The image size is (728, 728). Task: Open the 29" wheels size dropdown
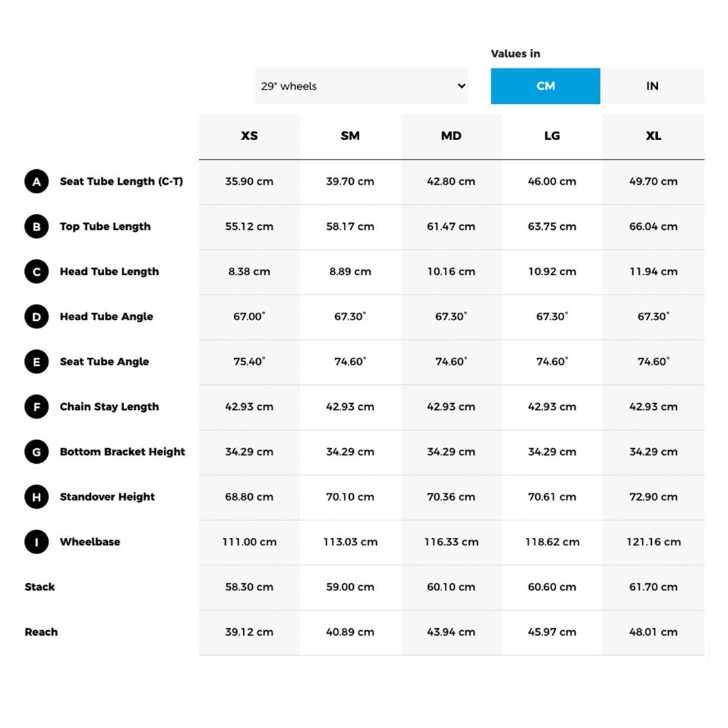coord(361,86)
